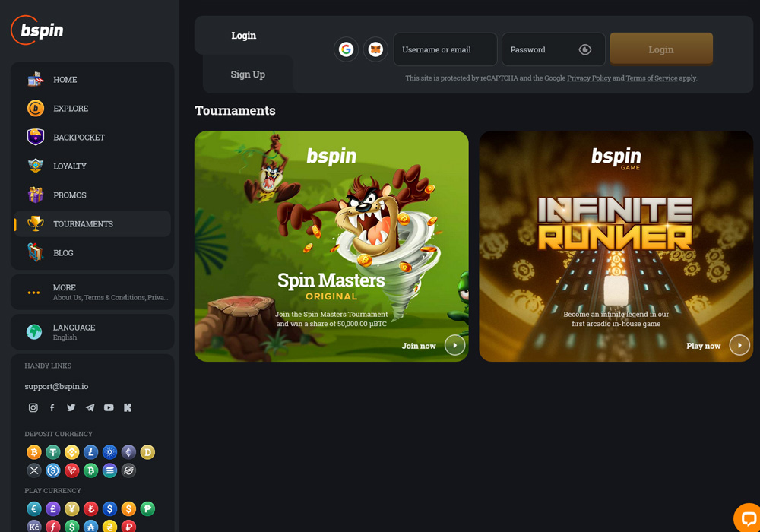
Task: Select TOURNAMENTS in the sidebar
Action: tap(93, 224)
